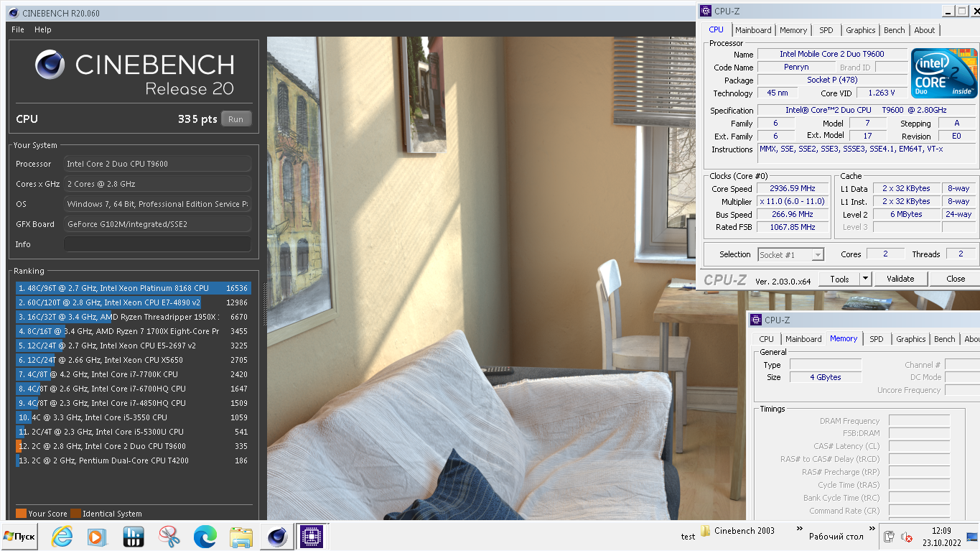The width and height of the screenshot is (980, 551).
Task: Select CPU tab in lower CPU-Z window
Action: click(767, 339)
